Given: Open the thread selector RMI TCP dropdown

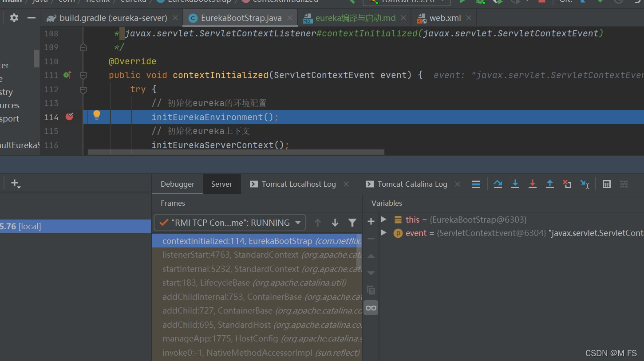Looking at the screenshot, I should (x=229, y=223).
